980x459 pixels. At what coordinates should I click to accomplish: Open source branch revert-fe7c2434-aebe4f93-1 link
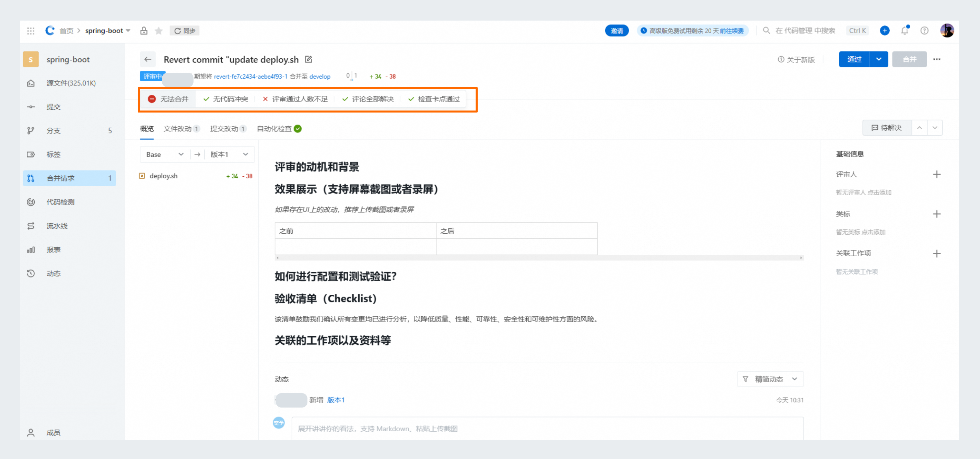(250, 76)
